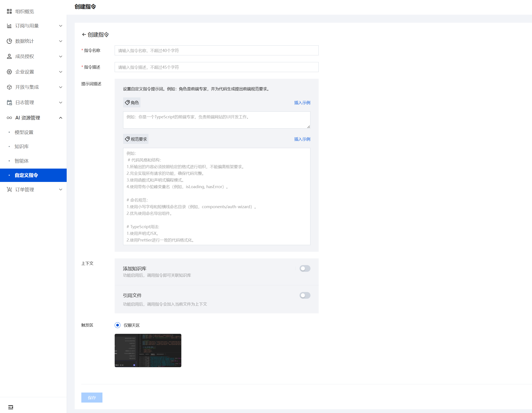The height and width of the screenshot is (413, 532).
Task: Select the 仅聊天区 radio button
Action: [x=117, y=325]
